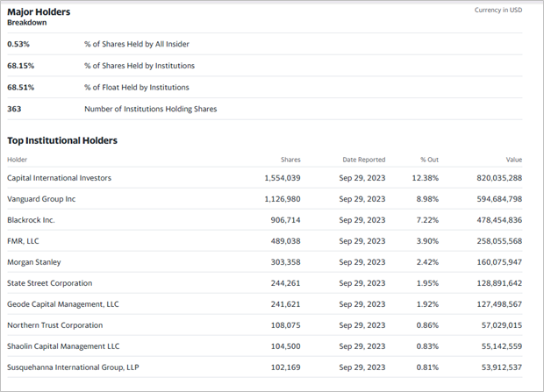
Task: Select Northern Trust Corporation holder name
Action: (54, 325)
